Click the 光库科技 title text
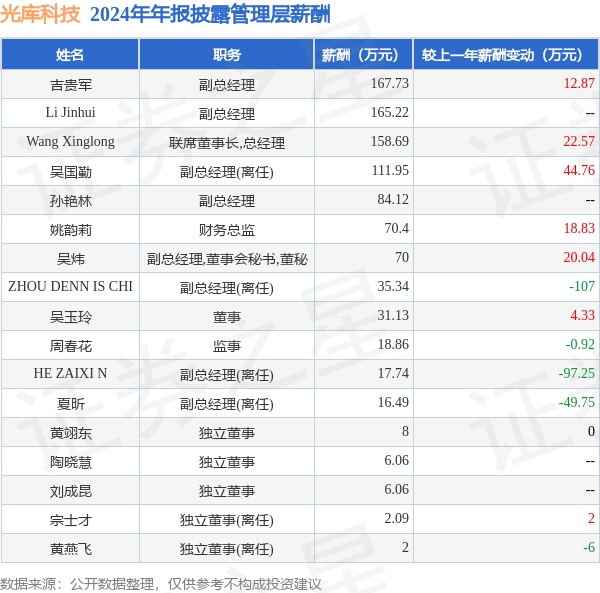Viewport: 600px width, 593px height. (40, 15)
